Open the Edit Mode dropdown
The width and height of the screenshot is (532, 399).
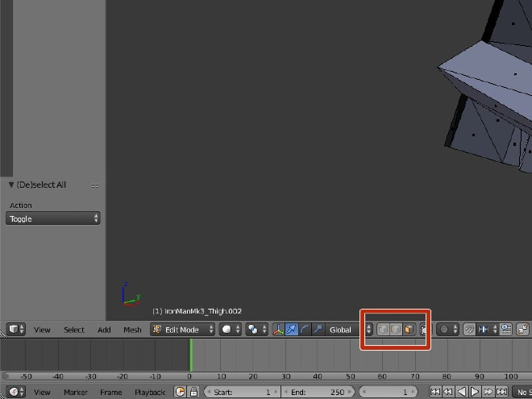(x=182, y=330)
